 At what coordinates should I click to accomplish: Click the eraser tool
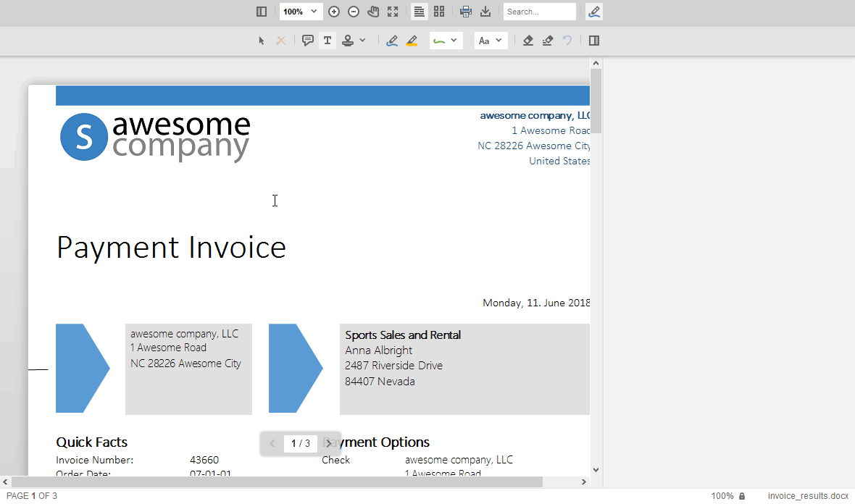pyautogui.click(x=527, y=41)
